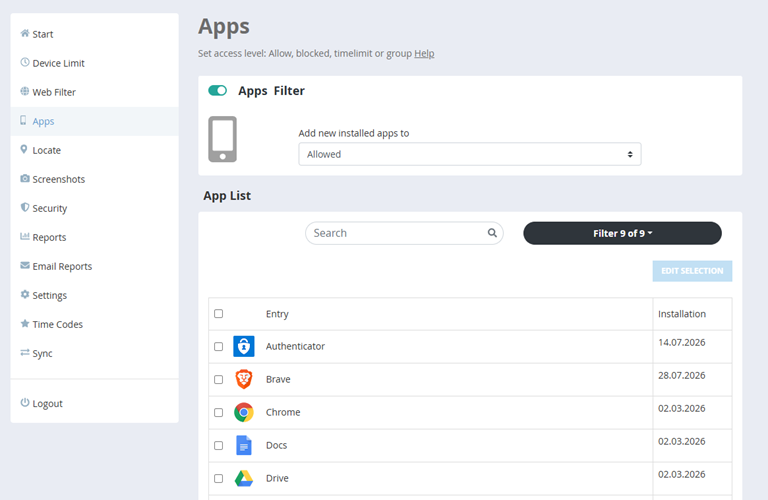Click the Brave entry name

(278, 380)
